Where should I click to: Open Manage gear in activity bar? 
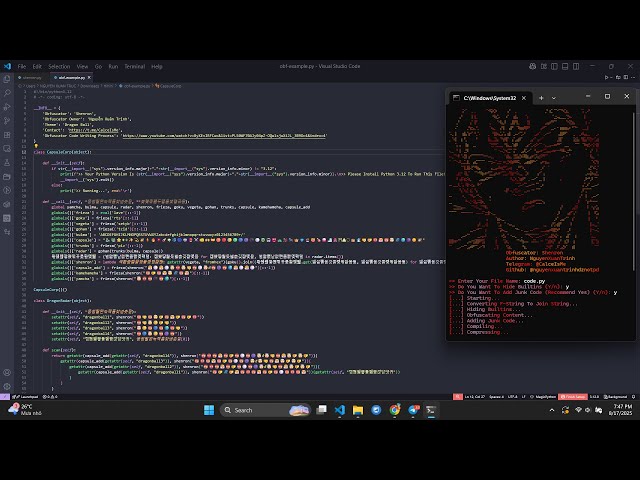[x=7, y=386]
